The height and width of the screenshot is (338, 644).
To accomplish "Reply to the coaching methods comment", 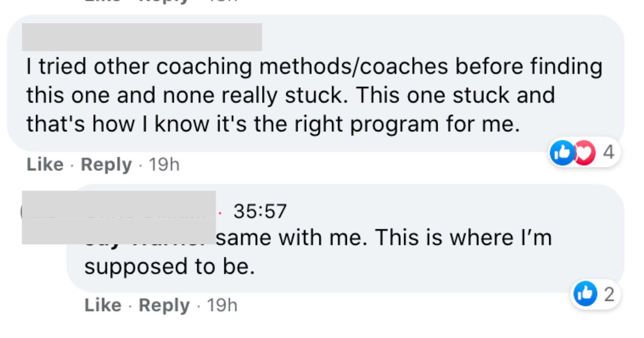I will coord(106,164).
